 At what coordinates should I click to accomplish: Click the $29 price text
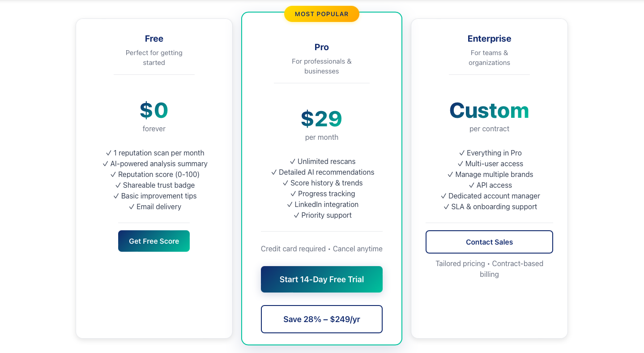tap(321, 119)
